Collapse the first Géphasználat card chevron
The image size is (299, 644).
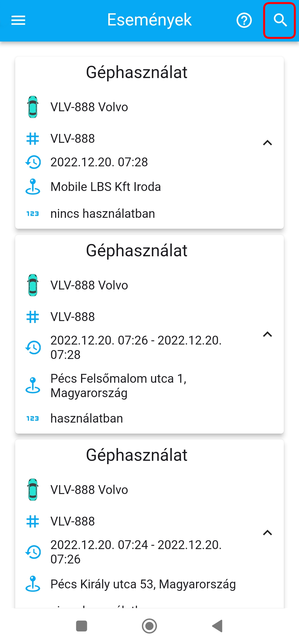coord(267,143)
